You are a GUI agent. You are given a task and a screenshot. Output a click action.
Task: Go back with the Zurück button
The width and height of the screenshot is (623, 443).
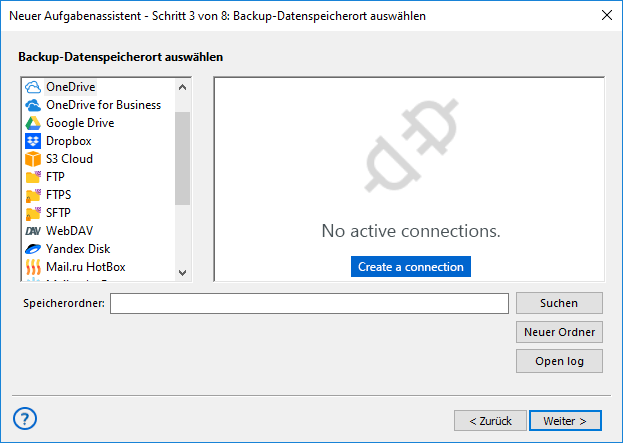[x=490, y=421]
